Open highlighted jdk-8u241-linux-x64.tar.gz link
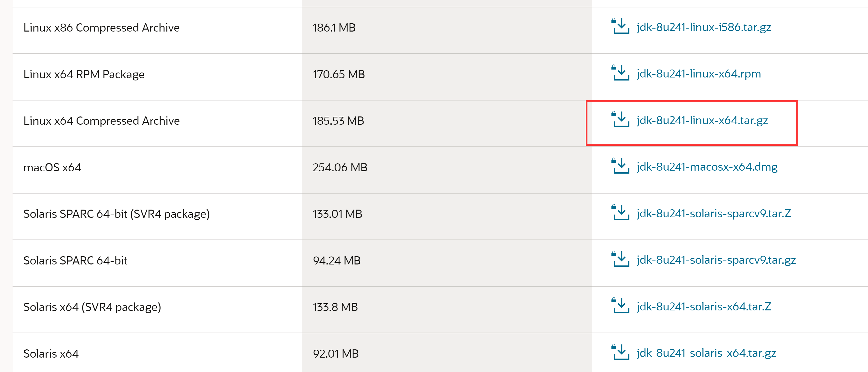This screenshot has width=868, height=372. tap(702, 120)
